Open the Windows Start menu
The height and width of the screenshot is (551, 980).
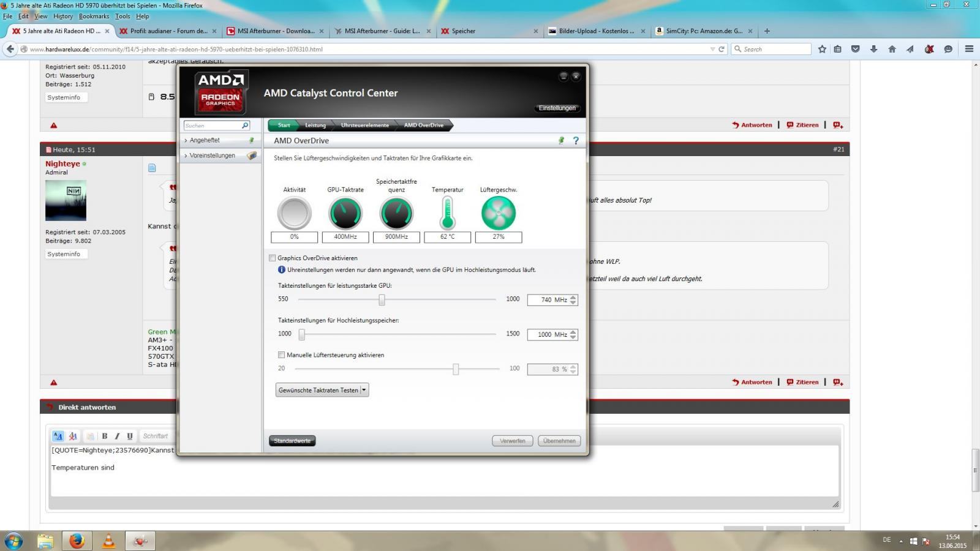(x=13, y=541)
